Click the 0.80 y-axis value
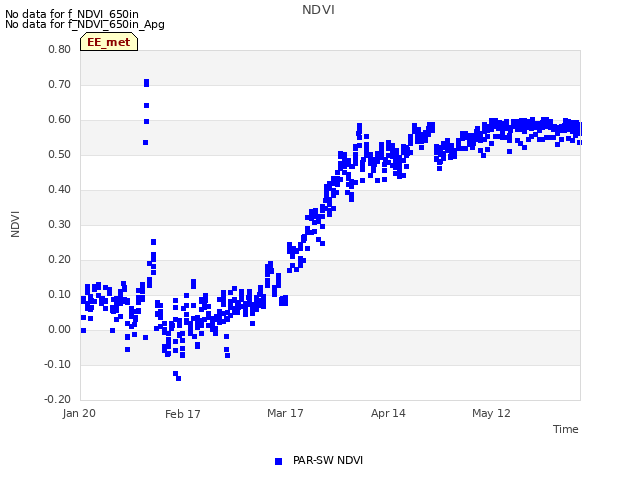 tap(60, 49)
